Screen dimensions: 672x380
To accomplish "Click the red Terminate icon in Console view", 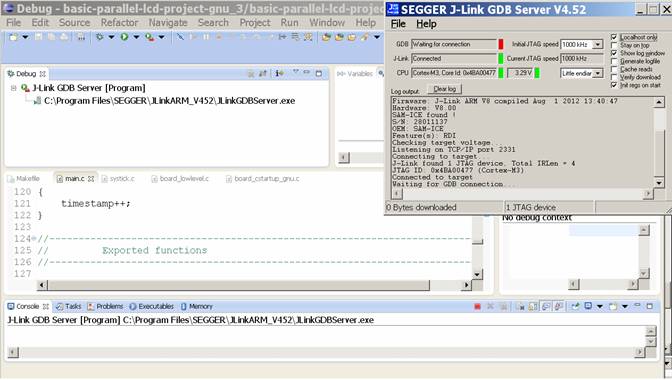I will pyautogui.click(x=477, y=306).
